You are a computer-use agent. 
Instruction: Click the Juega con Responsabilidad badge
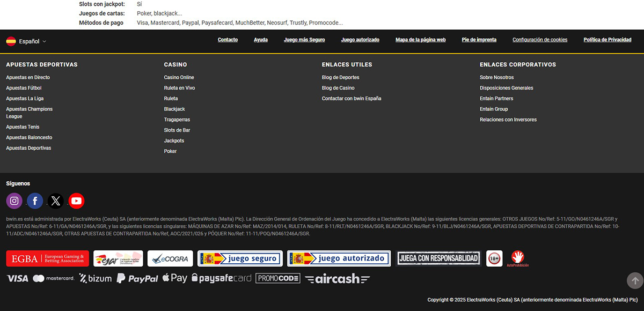pyautogui.click(x=438, y=258)
